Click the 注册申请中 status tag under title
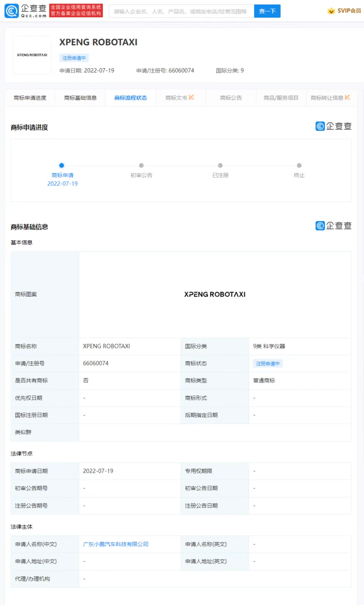Image resolution: width=364 pixels, height=605 pixels. tap(74, 58)
